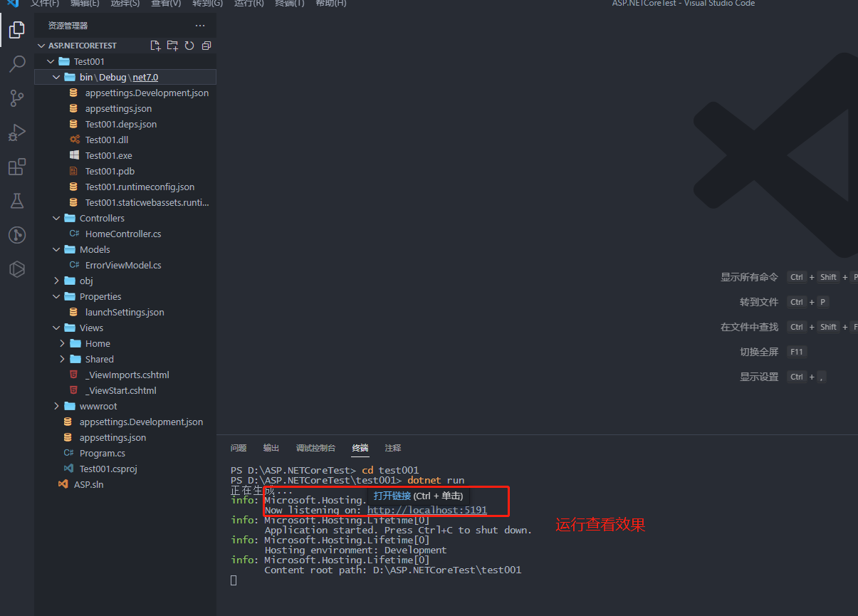Collapse the bin\Debug\net7.0 folder
The image size is (858, 616).
[56, 77]
